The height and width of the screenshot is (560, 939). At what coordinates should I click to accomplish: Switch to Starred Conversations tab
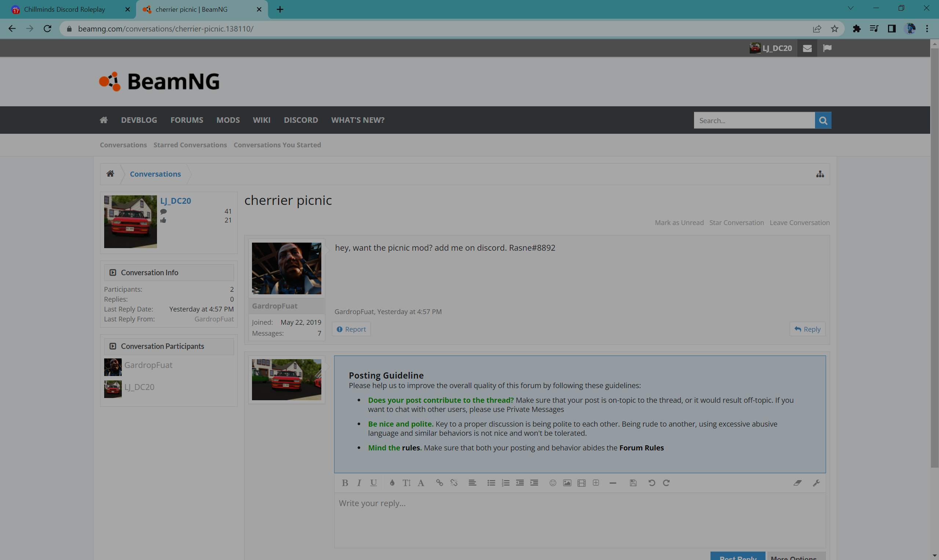click(x=190, y=145)
